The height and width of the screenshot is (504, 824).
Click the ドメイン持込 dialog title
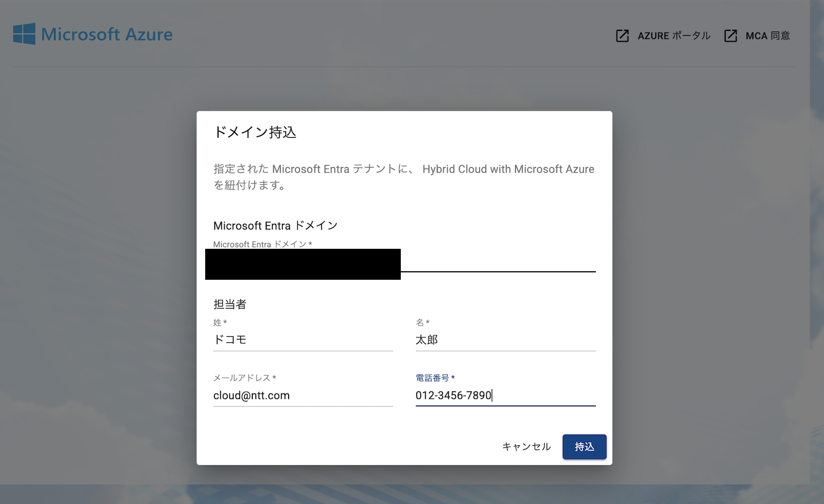(x=255, y=132)
